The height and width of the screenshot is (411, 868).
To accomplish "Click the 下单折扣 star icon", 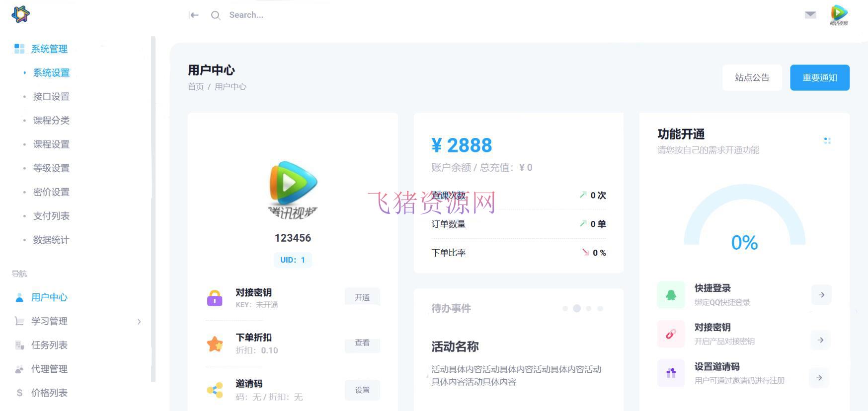I will pyautogui.click(x=215, y=343).
